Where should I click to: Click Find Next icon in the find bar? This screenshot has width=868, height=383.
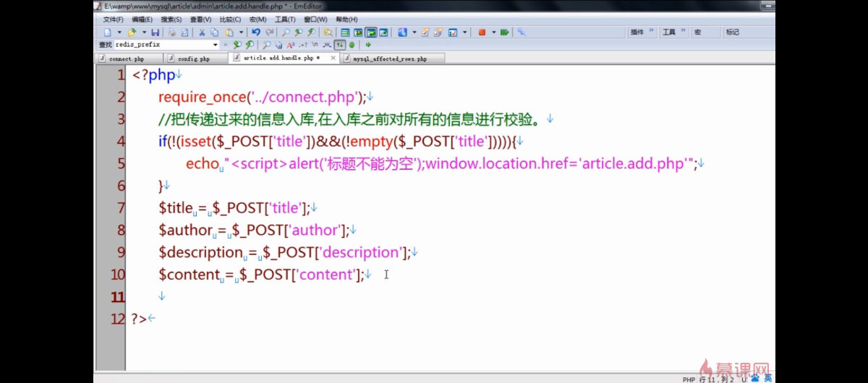tap(237, 45)
